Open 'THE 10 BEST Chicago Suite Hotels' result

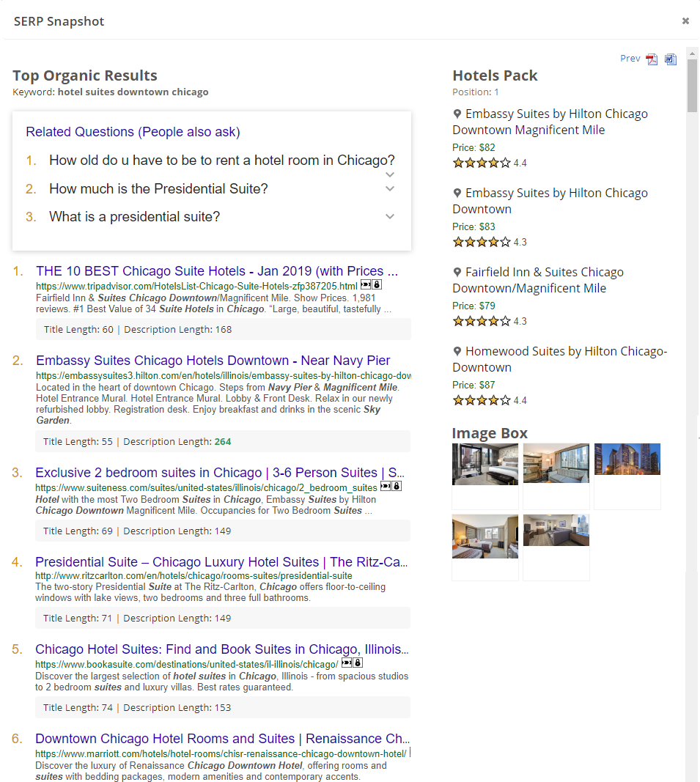click(217, 271)
